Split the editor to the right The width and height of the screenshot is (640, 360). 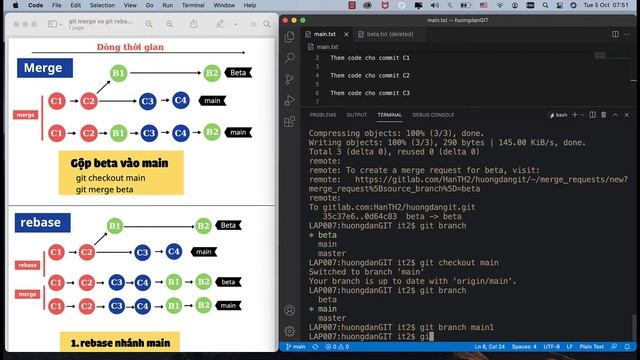point(615,34)
